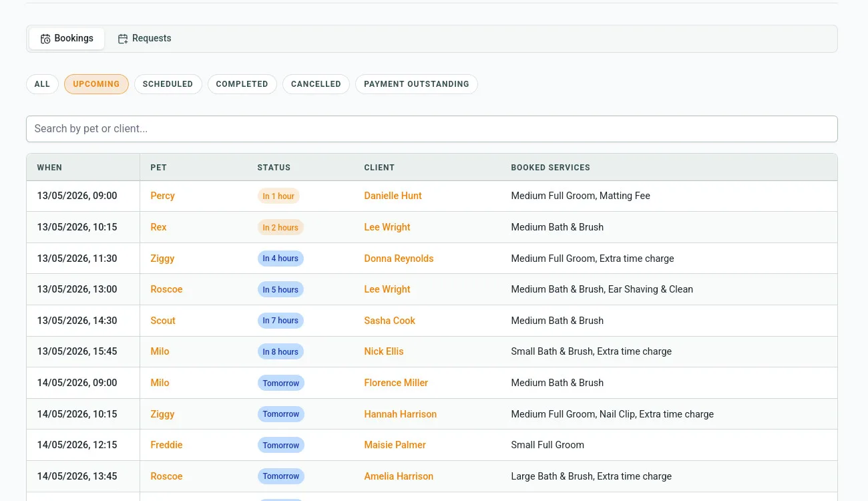Viewport: 868px width, 501px height.
Task: Click the 'In 5 hours' status badge
Action: click(x=280, y=290)
